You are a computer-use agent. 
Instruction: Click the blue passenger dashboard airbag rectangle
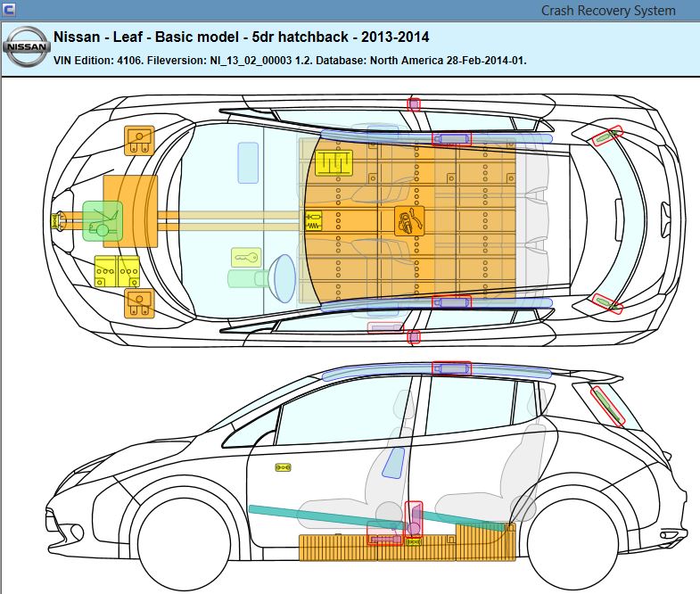point(248,162)
